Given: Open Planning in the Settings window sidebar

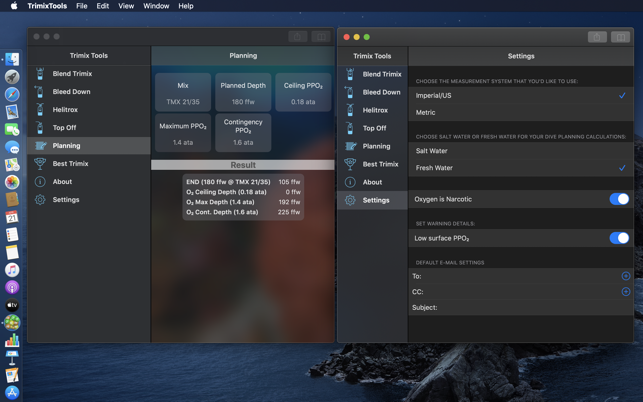Looking at the screenshot, I should [x=372, y=146].
